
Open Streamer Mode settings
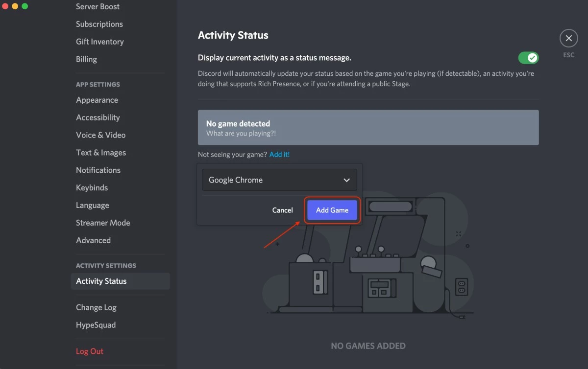pos(103,223)
